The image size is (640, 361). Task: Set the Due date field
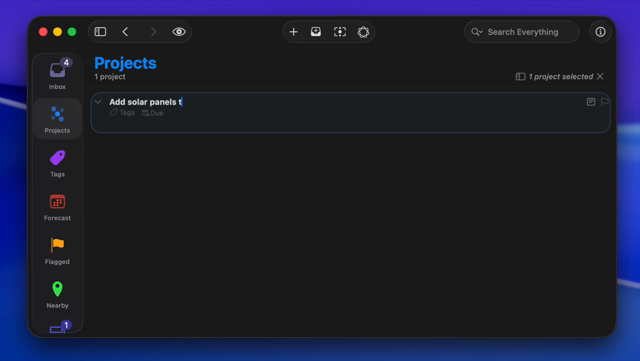(x=152, y=113)
